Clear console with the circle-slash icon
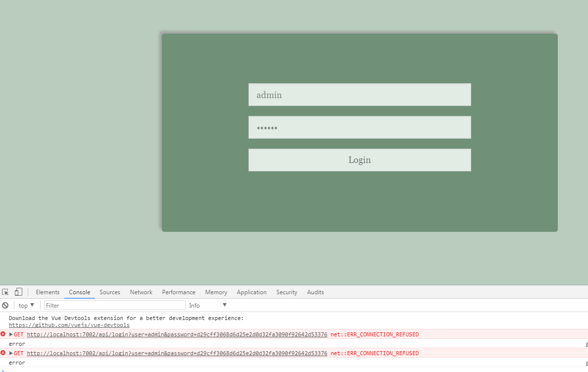Viewport: 588px width, 372px height. click(x=5, y=306)
